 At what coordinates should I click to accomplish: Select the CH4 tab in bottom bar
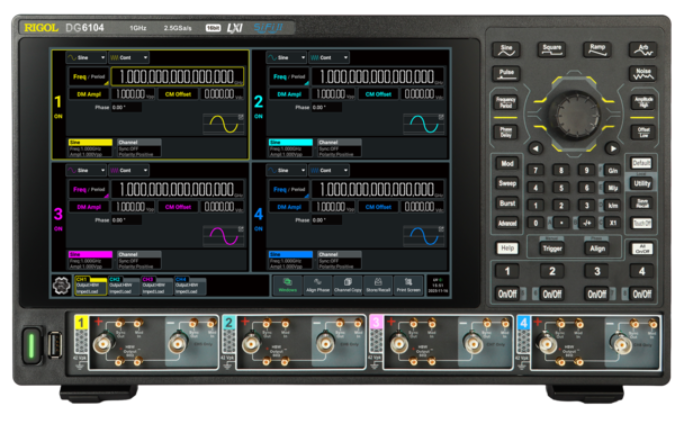tap(187, 285)
